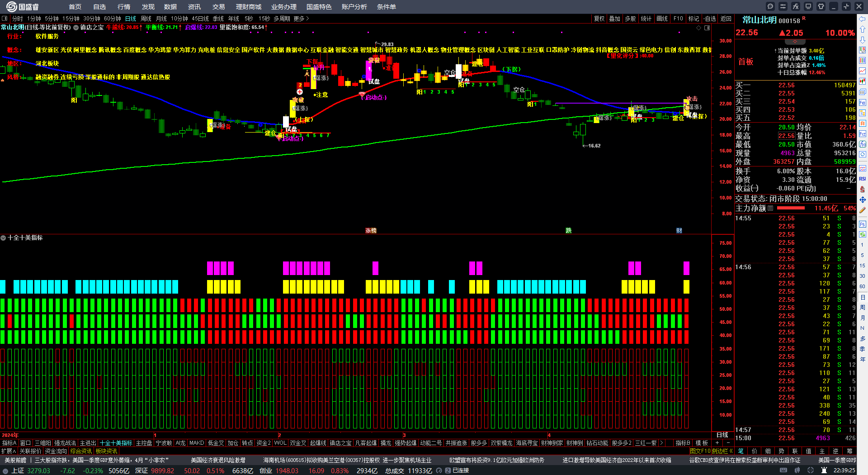Click the diamond marker icon at chart top right
The height and width of the screenshot is (475, 868).
699,28
